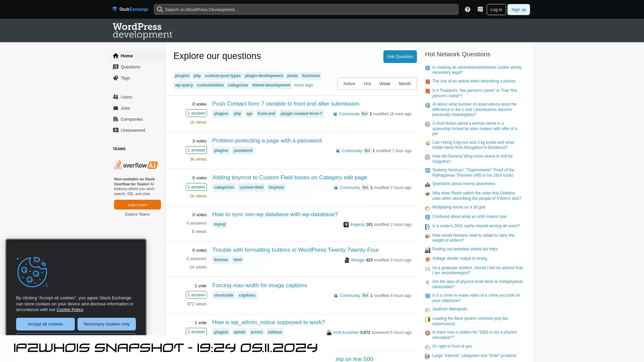
Task: Open Evgeniy's user profile name link
Action: point(357,225)
